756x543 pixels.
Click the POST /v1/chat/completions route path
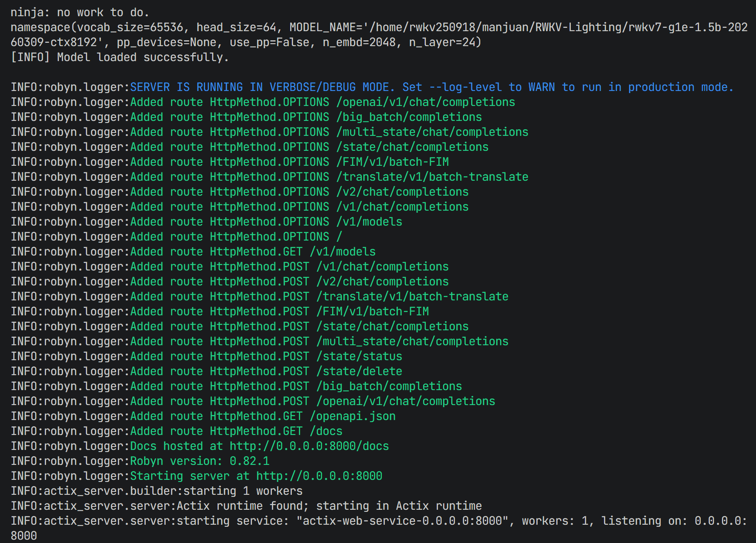point(382,267)
